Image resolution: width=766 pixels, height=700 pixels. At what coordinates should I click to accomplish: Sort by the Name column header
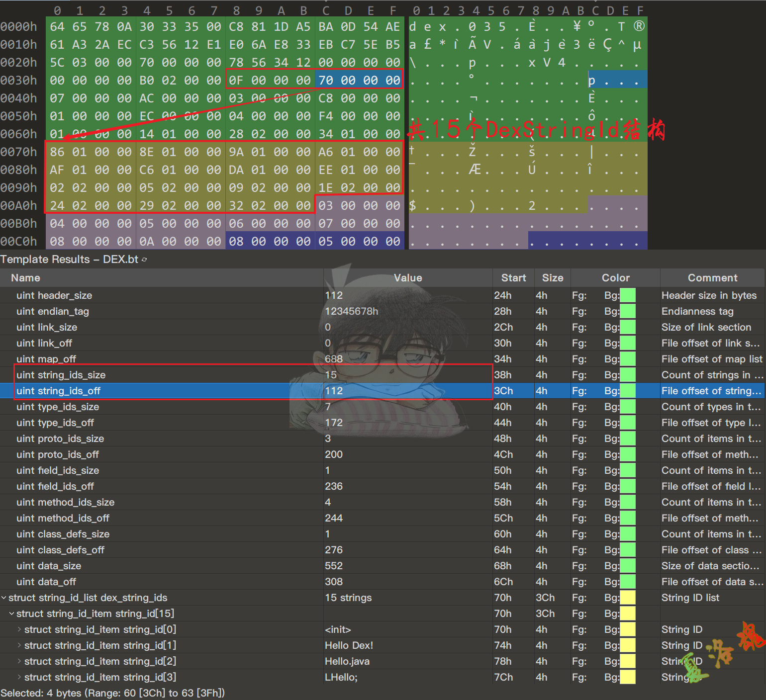point(26,278)
